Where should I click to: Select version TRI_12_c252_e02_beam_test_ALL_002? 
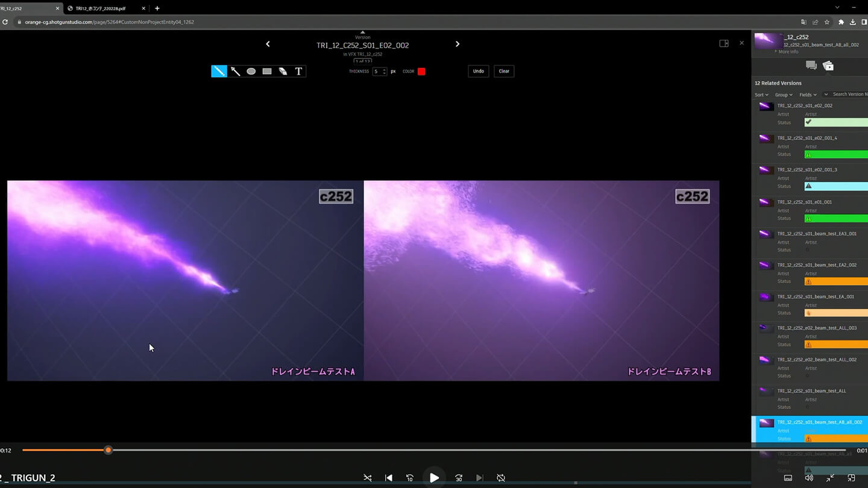pos(817,360)
